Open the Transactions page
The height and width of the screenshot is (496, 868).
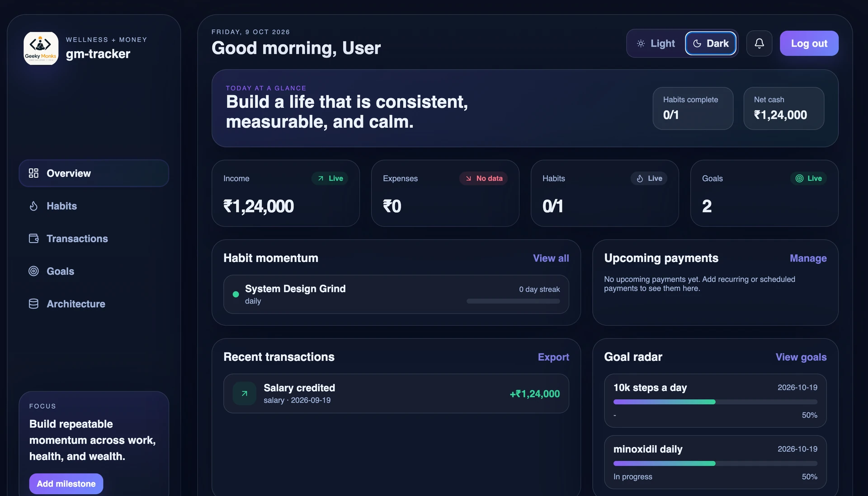94,239
